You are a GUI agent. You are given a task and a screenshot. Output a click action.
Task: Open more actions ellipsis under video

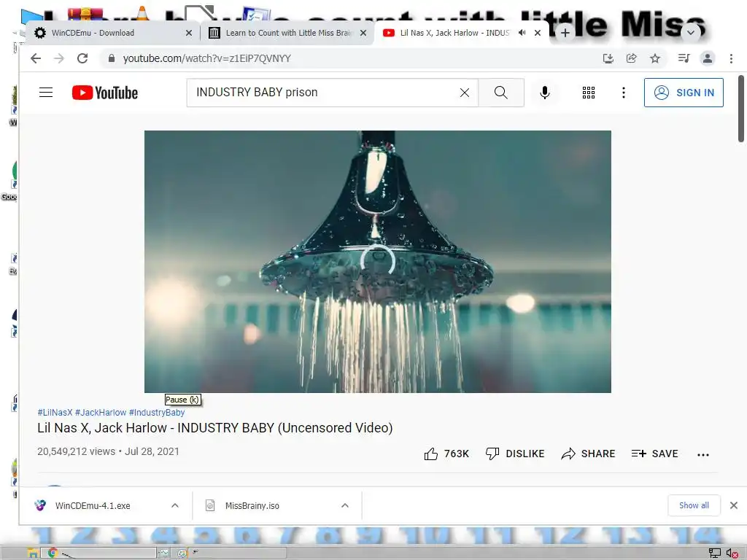click(703, 455)
